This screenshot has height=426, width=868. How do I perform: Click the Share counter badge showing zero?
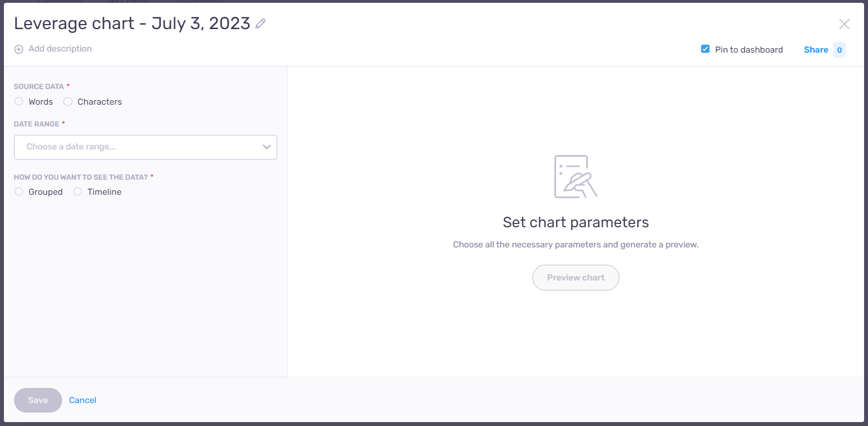(x=839, y=50)
